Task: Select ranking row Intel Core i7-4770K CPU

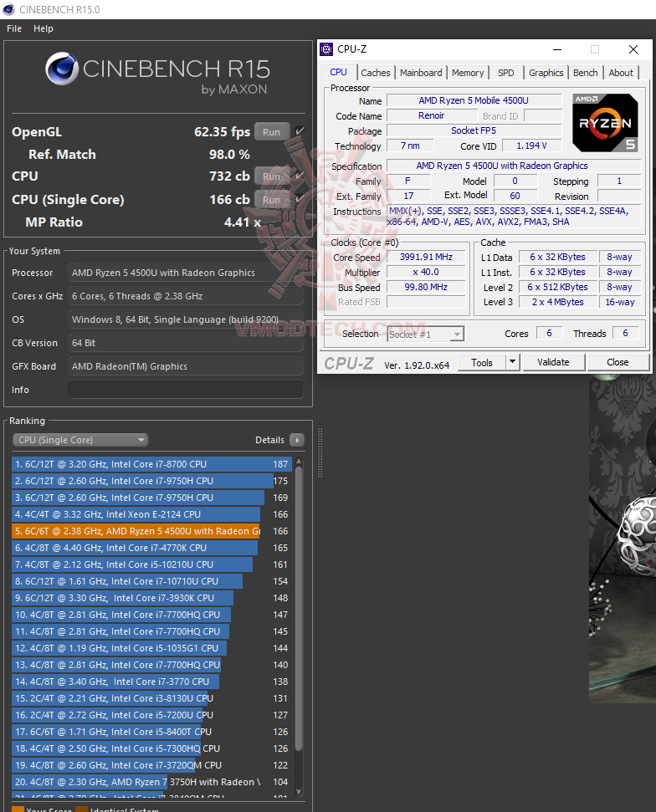Action: point(151,548)
